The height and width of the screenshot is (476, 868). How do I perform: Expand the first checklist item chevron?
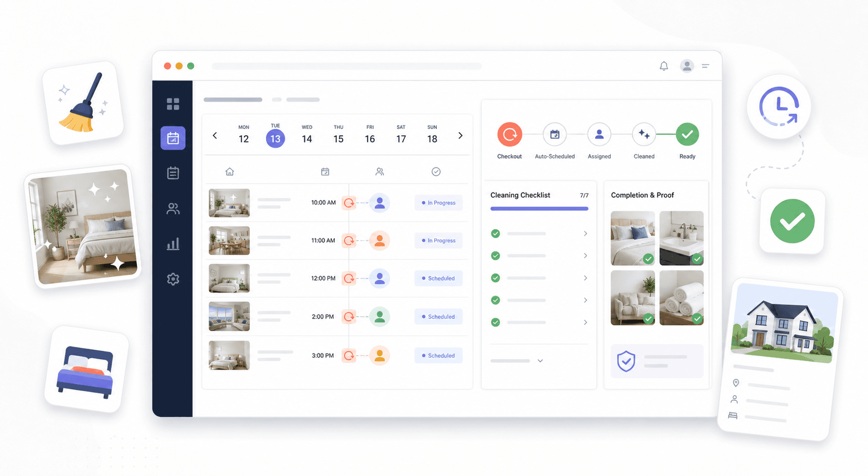(585, 234)
